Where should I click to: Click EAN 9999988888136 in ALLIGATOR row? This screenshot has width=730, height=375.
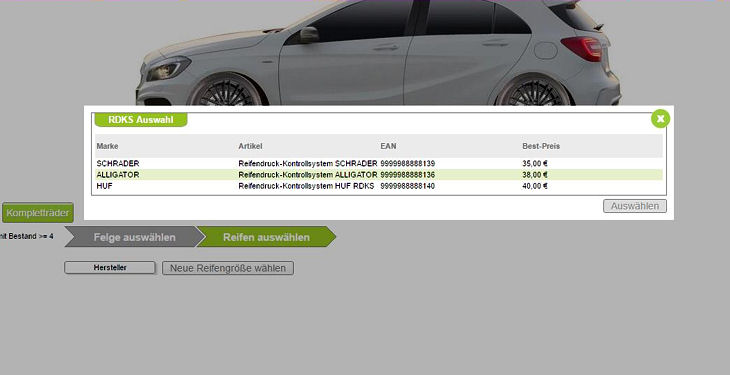pyautogui.click(x=407, y=175)
